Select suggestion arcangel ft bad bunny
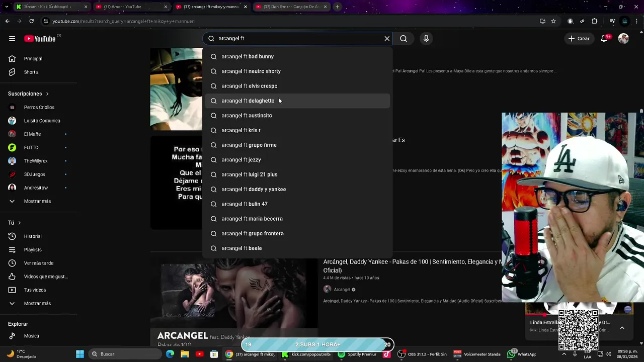Viewport: 644px width, 362px height. pos(297,56)
